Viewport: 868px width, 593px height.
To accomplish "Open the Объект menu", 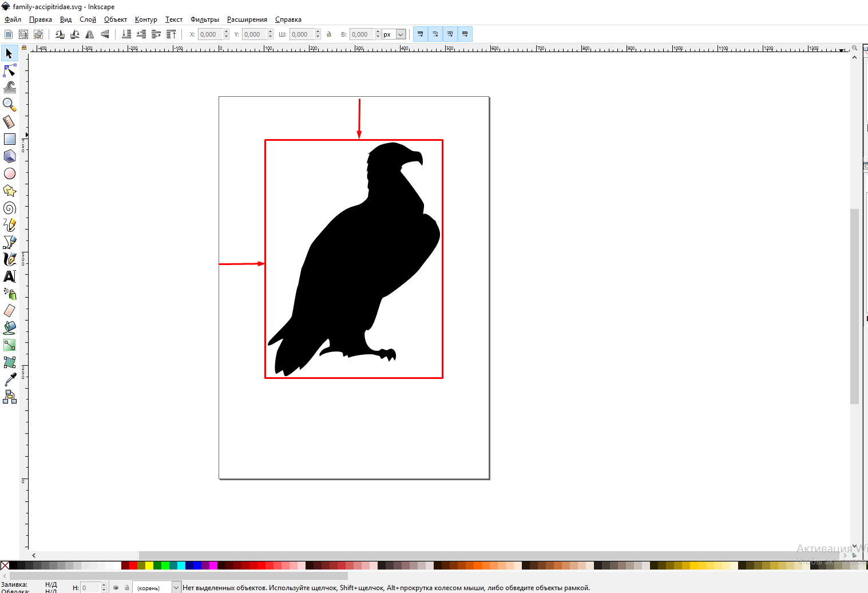I will click(116, 19).
